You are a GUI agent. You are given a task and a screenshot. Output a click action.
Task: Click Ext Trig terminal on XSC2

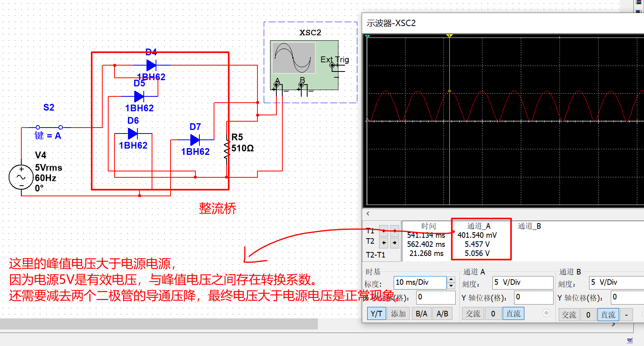(x=332, y=65)
